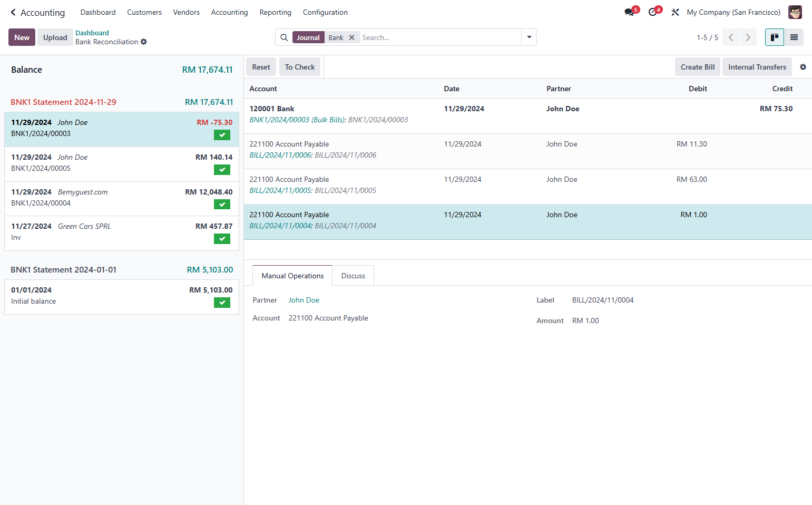Open the Accounting menu
The image size is (812, 505).
[229, 12]
